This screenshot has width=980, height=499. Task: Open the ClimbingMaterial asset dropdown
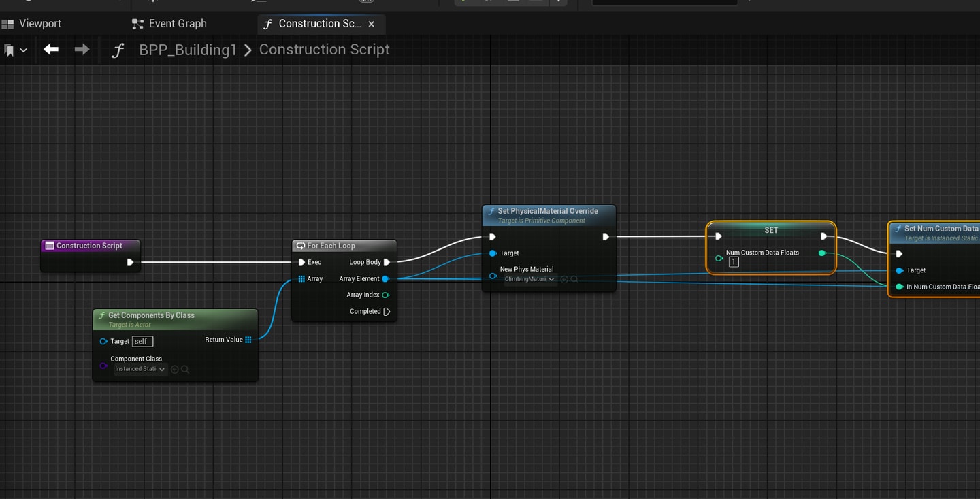pyautogui.click(x=529, y=279)
